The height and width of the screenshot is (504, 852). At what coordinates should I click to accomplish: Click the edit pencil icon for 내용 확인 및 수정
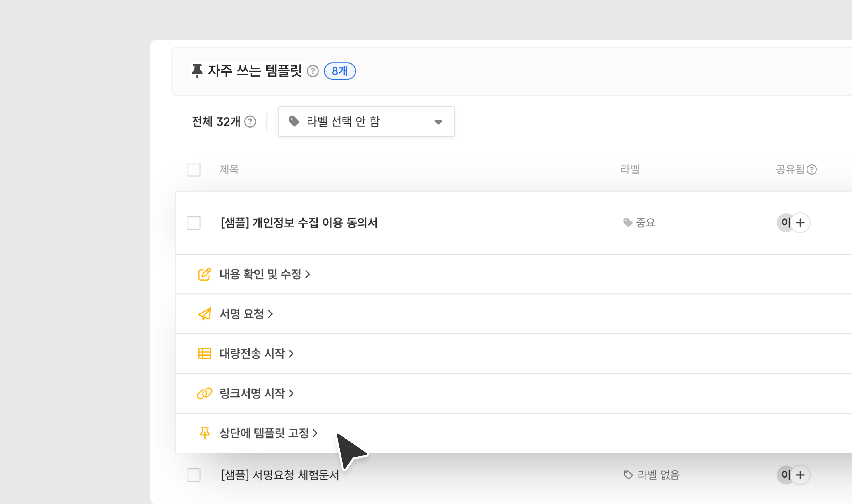(204, 274)
